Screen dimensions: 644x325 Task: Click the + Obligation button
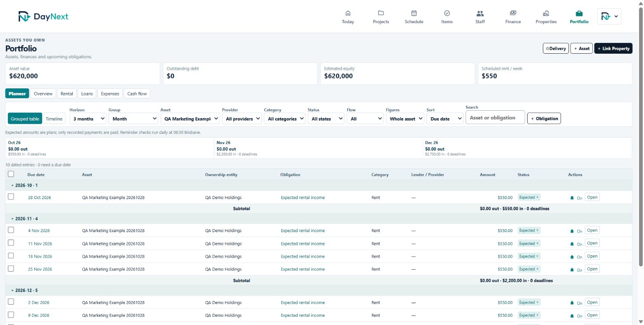tap(544, 119)
